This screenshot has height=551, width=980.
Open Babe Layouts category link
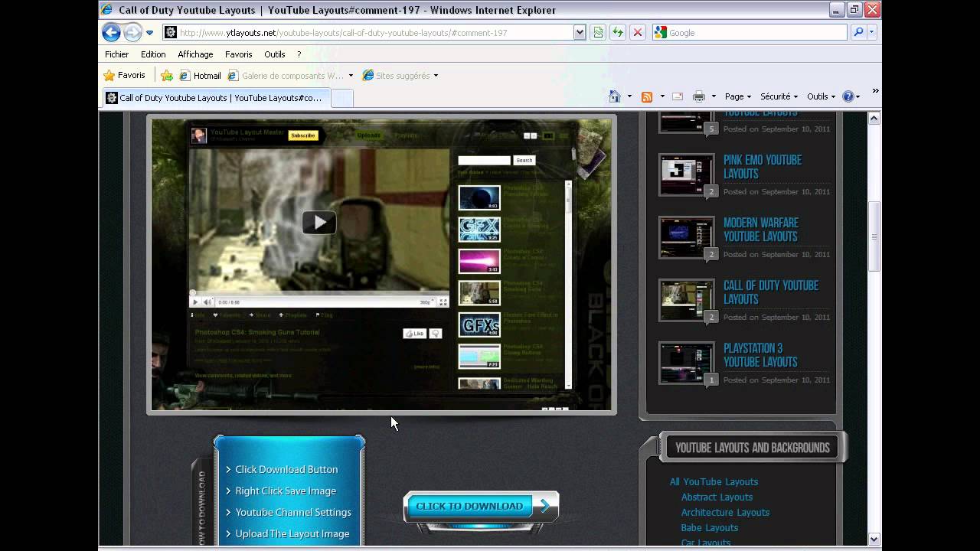tap(710, 527)
